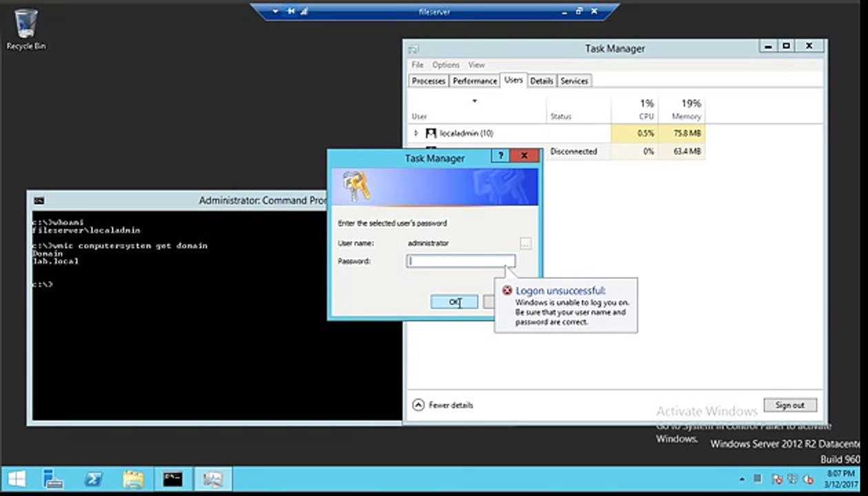The image size is (868, 496).
Task: Click the Task Manager window title icon
Action: tap(413, 49)
